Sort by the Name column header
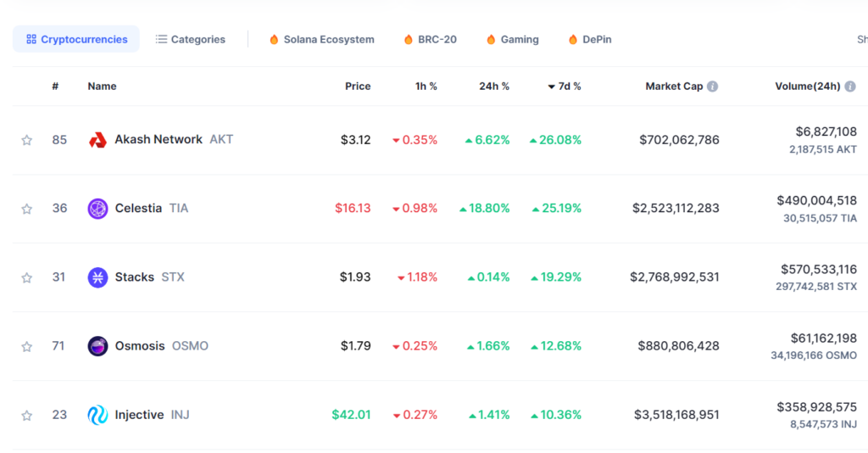Screen dimensions: 868x453 102,87
